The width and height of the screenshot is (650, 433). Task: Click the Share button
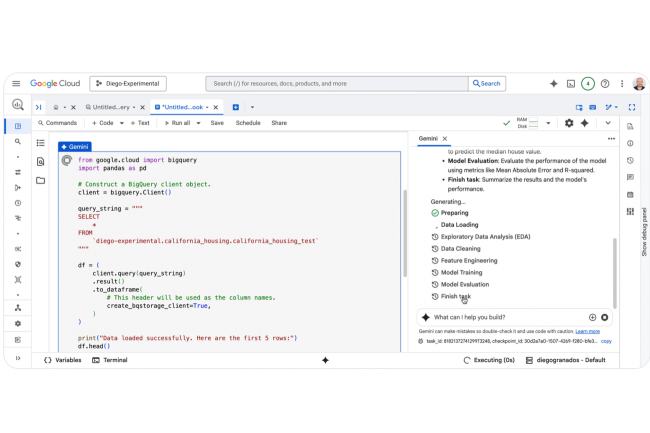(279, 123)
